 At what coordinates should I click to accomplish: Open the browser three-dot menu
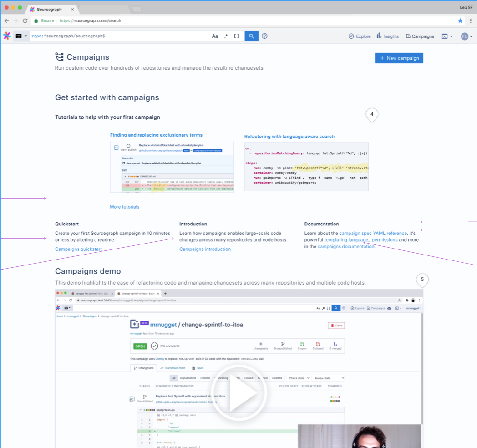(471, 20)
